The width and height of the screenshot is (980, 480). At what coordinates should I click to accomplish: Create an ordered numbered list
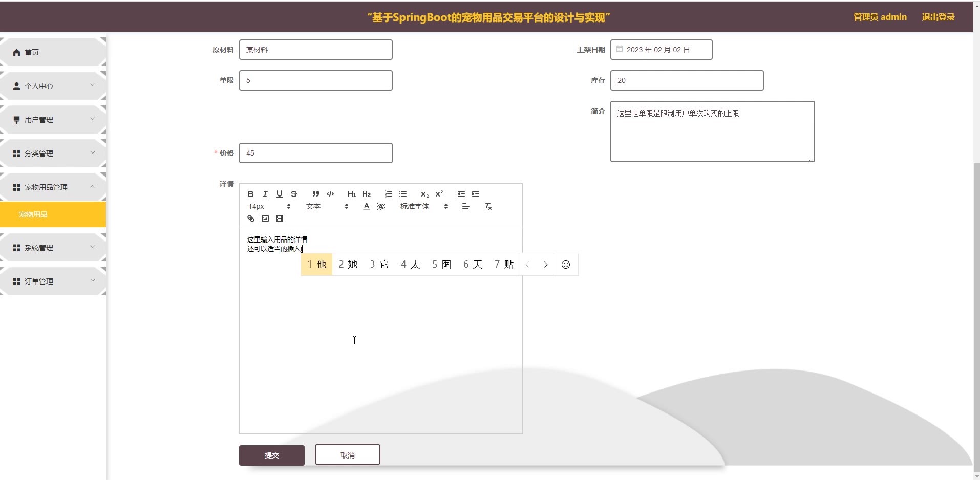tap(389, 194)
